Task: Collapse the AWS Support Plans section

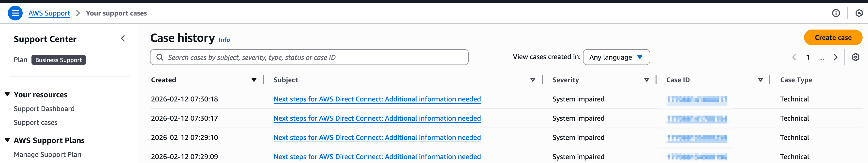Action: coord(7,140)
